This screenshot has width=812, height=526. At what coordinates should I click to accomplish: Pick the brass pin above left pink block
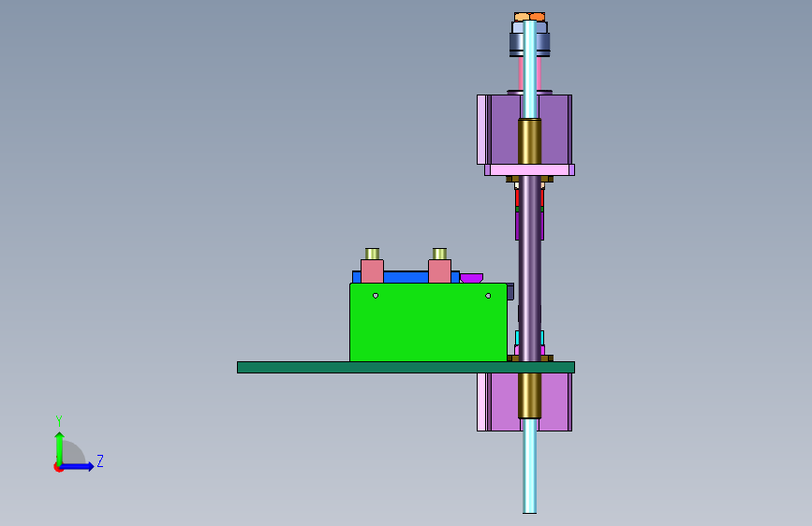[372, 254]
